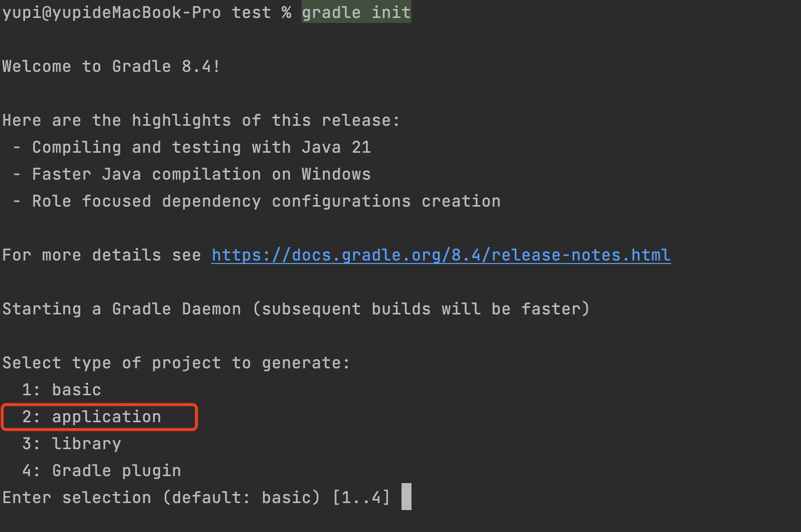The width and height of the screenshot is (801, 532).
Task: Click "Select type of project to generate:" text
Action: (176, 363)
